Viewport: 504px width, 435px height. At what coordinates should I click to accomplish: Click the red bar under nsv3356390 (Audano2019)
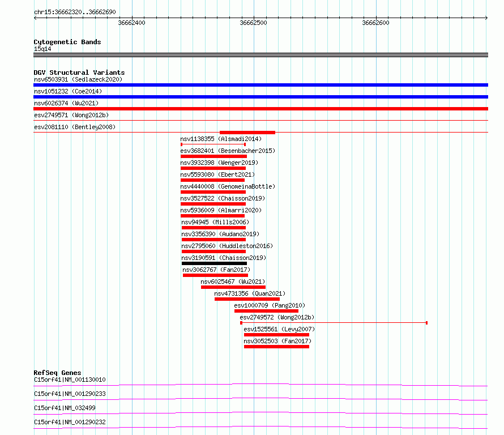coord(213,240)
